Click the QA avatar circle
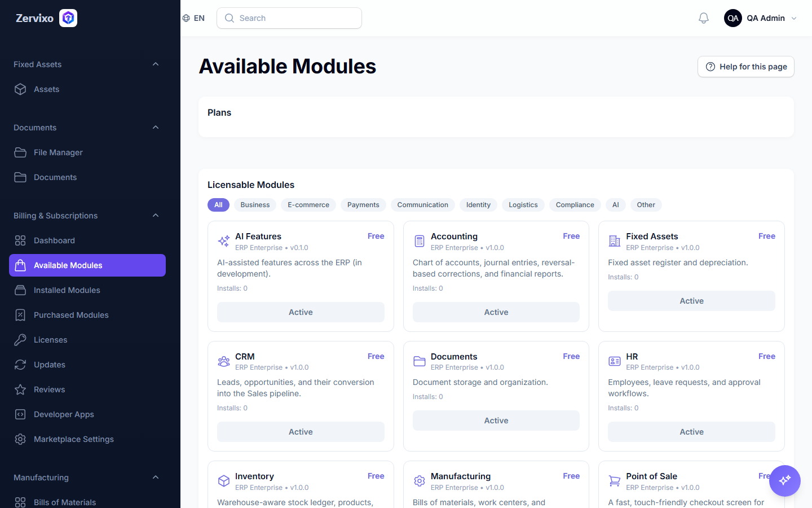Image resolution: width=812 pixels, height=508 pixels. tap(733, 18)
